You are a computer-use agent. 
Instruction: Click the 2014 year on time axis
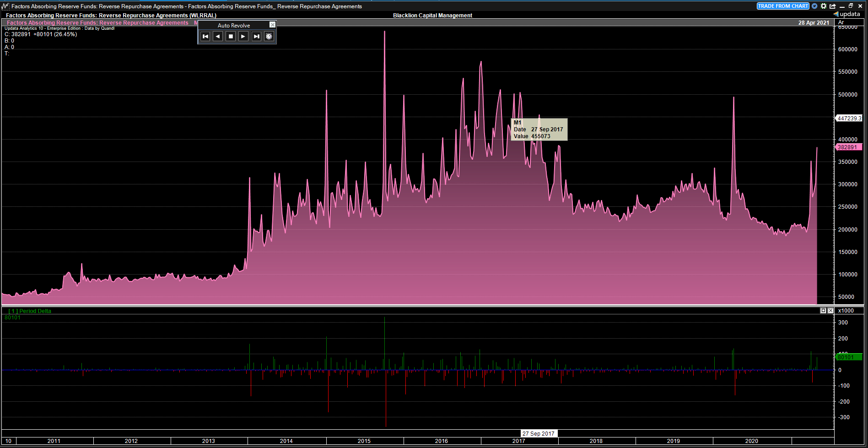point(286,441)
